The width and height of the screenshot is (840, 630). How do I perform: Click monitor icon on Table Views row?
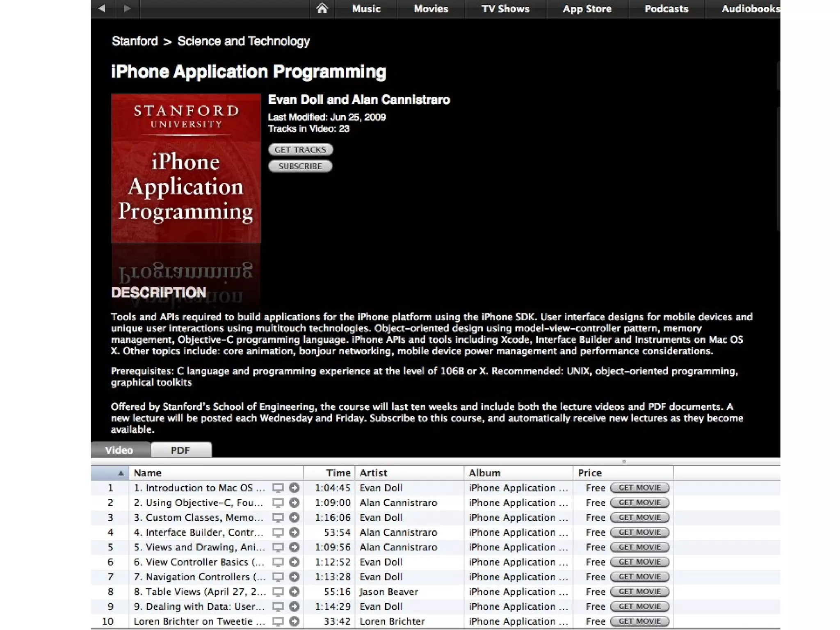278,592
